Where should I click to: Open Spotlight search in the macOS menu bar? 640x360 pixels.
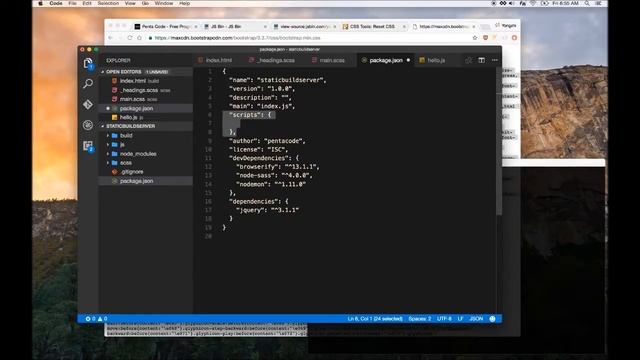coord(587,3)
